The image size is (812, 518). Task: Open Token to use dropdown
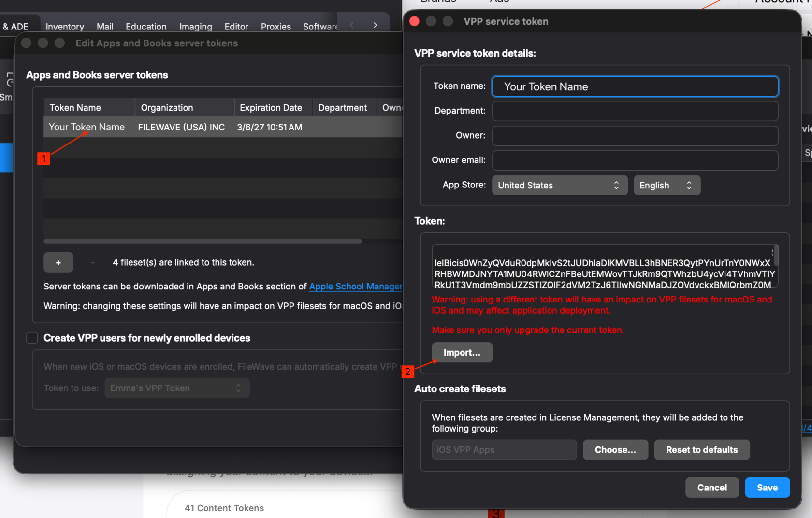pyautogui.click(x=177, y=388)
